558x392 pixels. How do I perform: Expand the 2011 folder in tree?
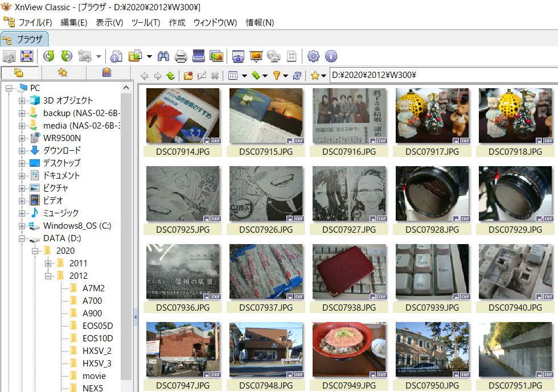48,263
